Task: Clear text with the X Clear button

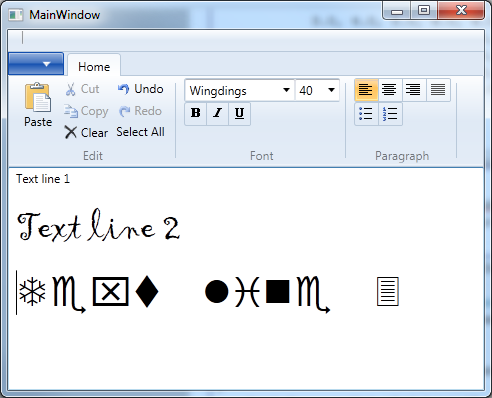Action: [x=86, y=132]
